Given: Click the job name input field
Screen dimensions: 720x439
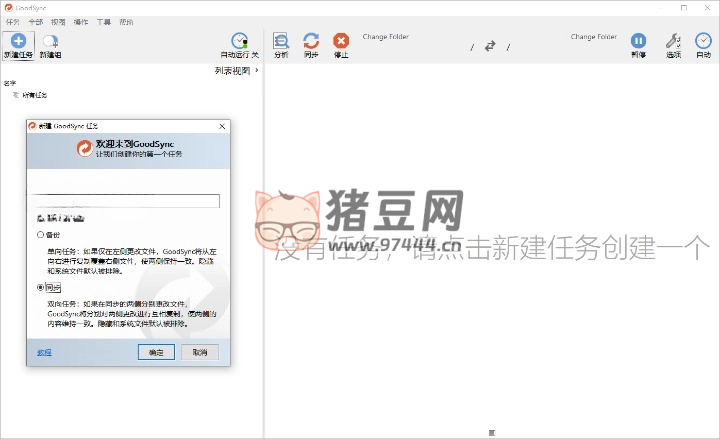Looking at the screenshot, I should click(127, 200).
